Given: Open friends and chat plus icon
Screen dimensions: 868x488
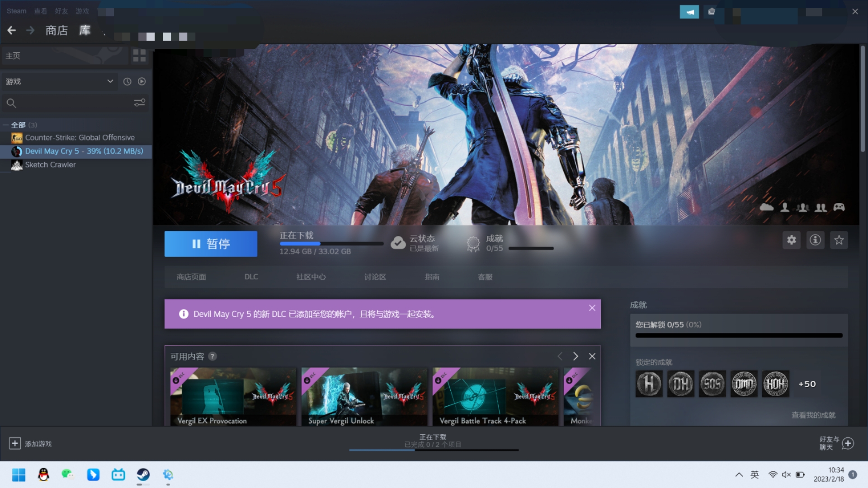Looking at the screenshot, I should [x=848, y=443].
